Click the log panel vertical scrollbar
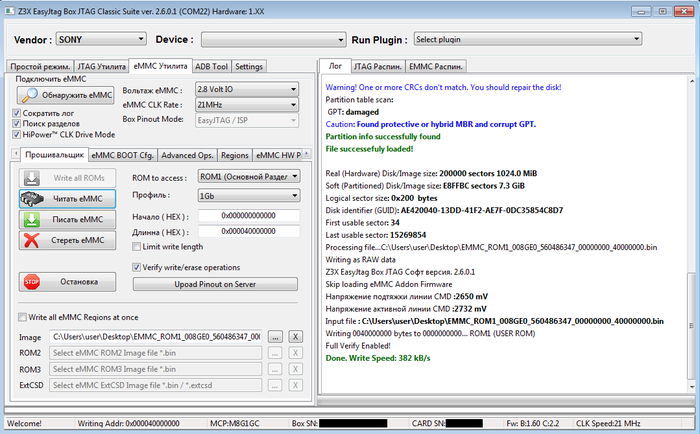Image resolution: width=700 pixels, height=434 pixels. (693, 240)
